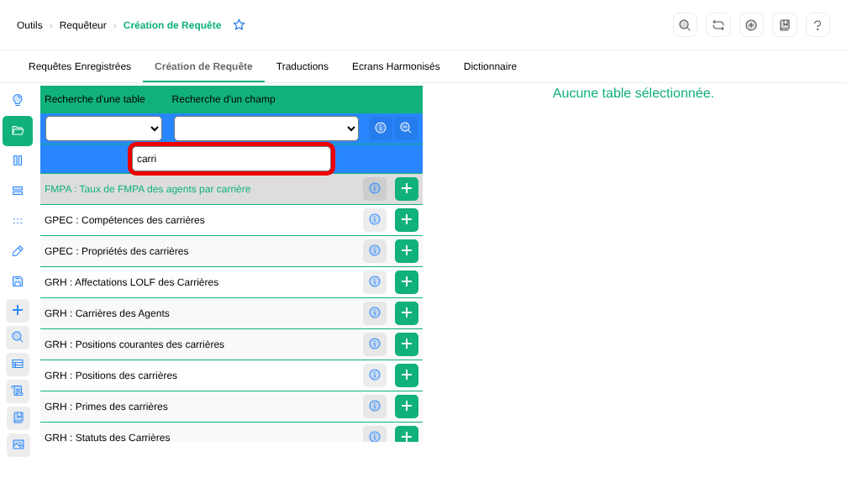The width and height of the screenshot is (847, 504).
Task: Show info for GPEC : Compétences des carrières
Action: tap(375, 220)
